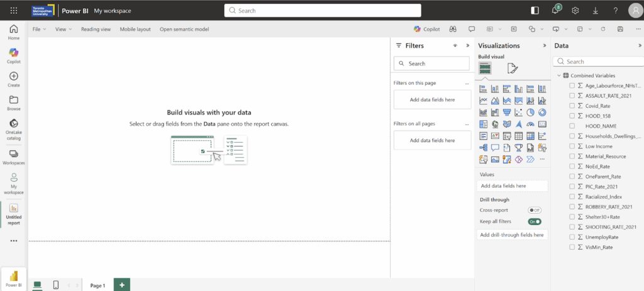This screenshot has height=291, width=644.
Task: Select the Page 1 tab
Action: pyautogui.click(x=97, y=285)
